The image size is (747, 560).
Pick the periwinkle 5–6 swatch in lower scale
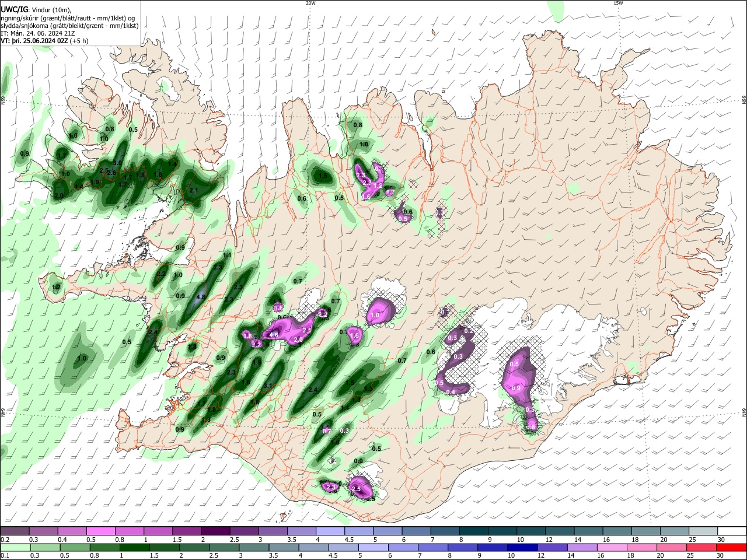[x=373, y=547]
